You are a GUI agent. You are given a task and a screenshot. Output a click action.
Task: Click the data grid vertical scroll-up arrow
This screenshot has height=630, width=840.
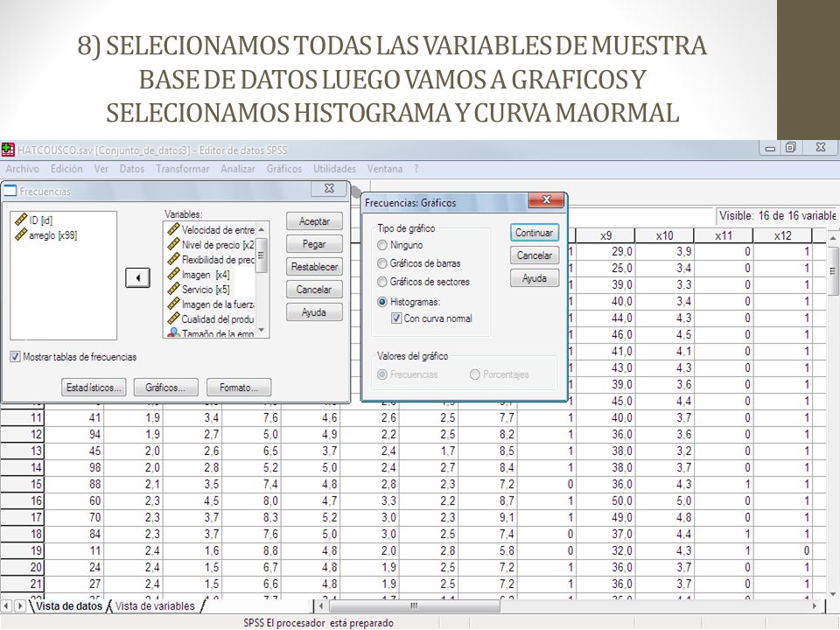point(833,238)
